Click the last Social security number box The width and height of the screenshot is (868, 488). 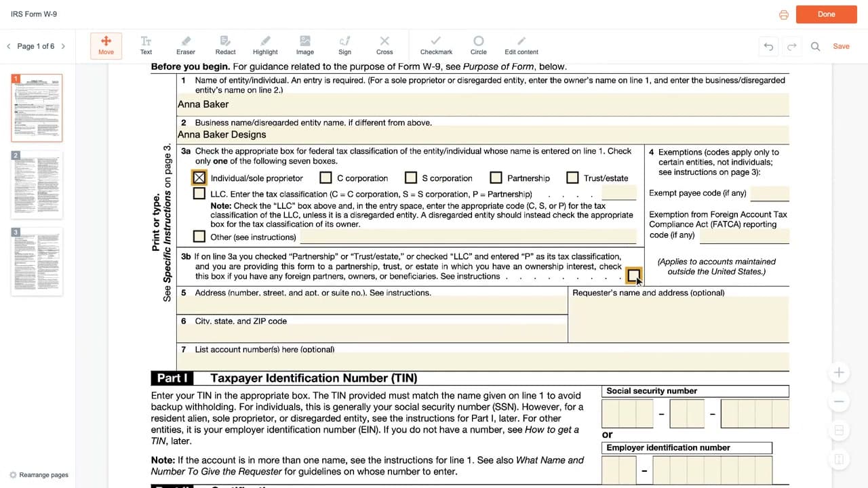coord(755,413)
